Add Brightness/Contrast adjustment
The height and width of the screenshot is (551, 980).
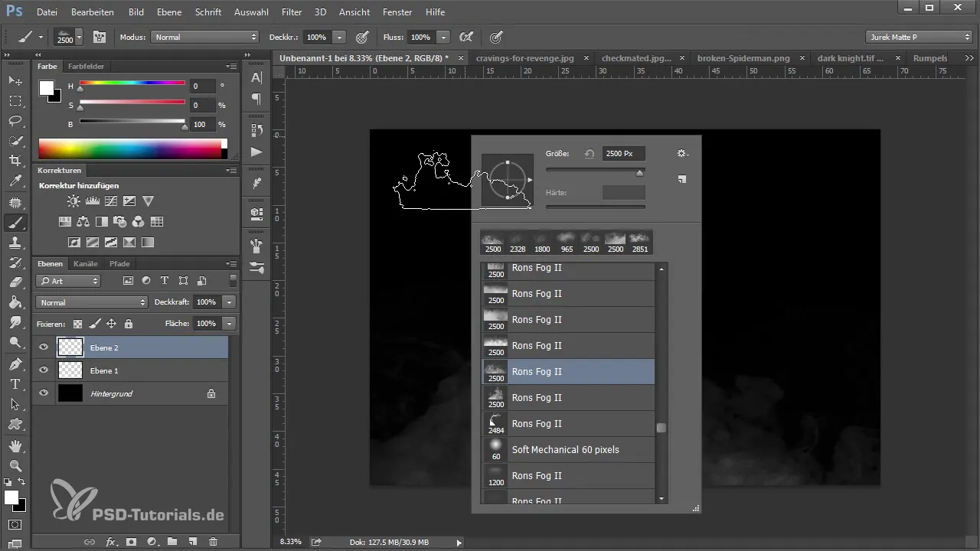click(73, 201)
